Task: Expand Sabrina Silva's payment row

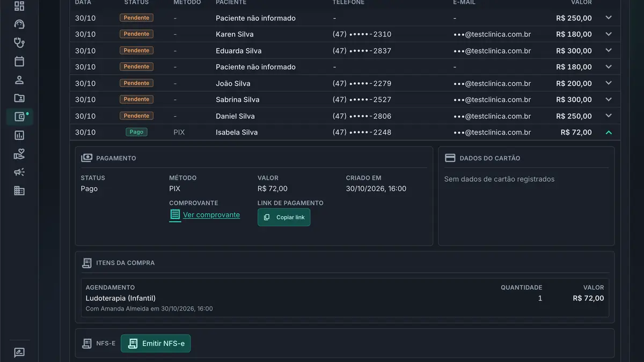Action: [609, 99]
